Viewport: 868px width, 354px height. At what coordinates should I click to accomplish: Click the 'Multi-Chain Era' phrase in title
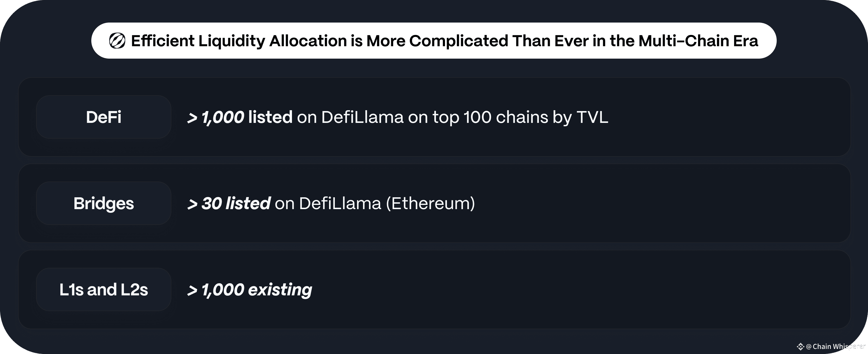pos(698,41)
